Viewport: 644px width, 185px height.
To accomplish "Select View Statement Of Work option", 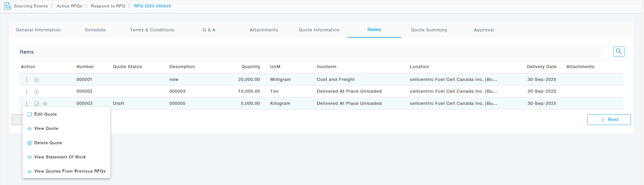I will 60,157.
